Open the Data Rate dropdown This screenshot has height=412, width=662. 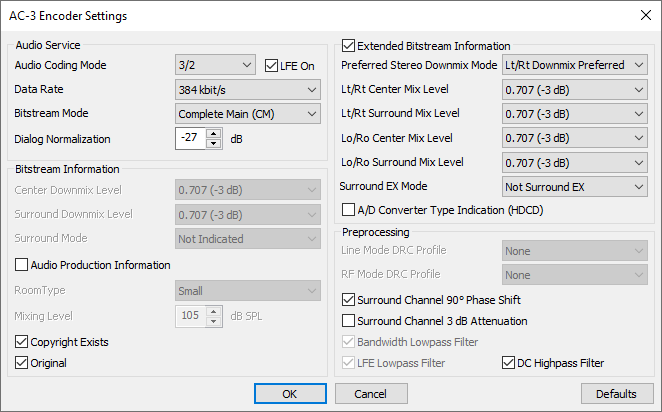point(248,89)
